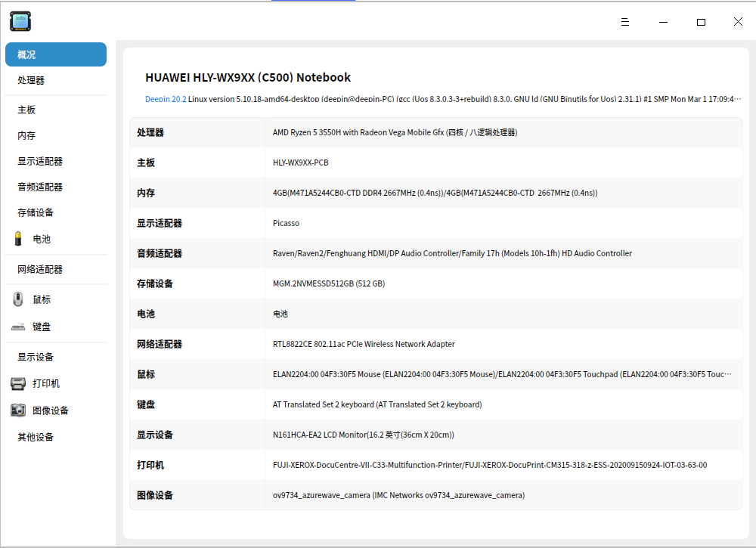
Task: Click the AMD Ryzen 5 3550H value
Action: (395, 132)
